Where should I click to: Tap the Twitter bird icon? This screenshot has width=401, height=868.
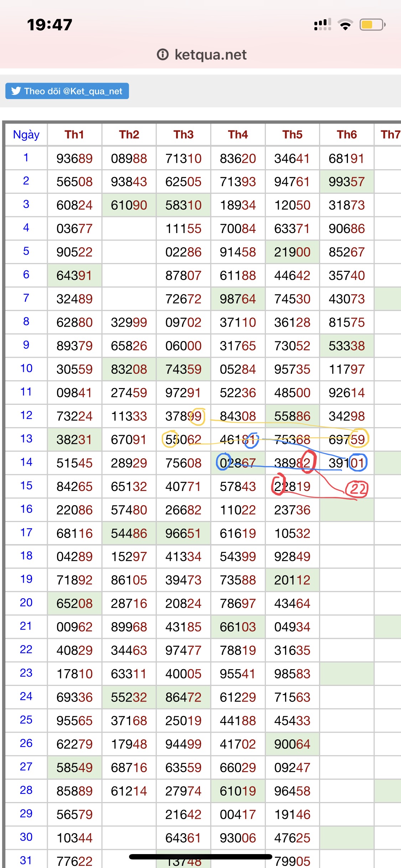pyautogui.click(x=16, y=91)
